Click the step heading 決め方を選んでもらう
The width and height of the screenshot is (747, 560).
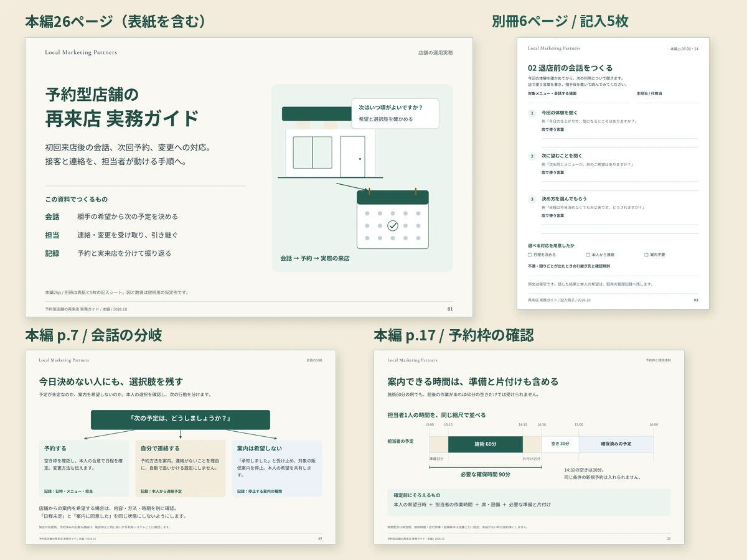pos(564,199)
